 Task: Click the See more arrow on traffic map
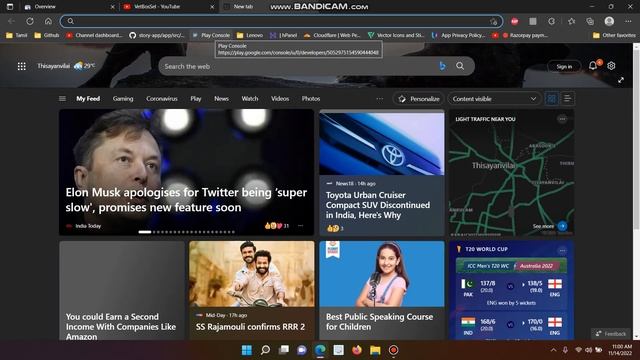[562, 226]
